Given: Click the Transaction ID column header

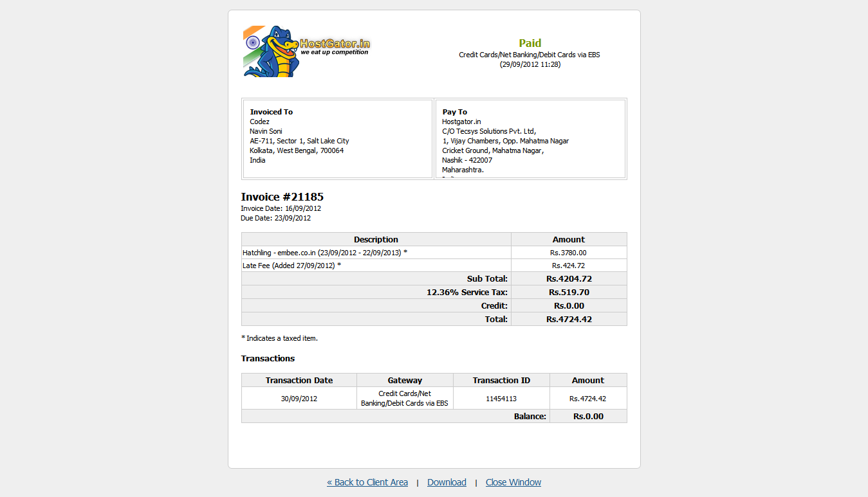Looking at the screenshot, I should 501,381.
